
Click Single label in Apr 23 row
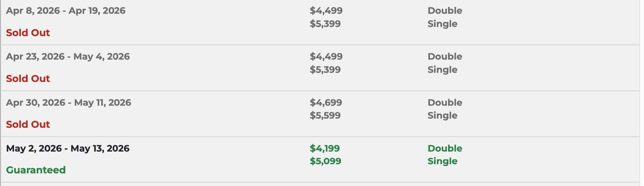point(442,70)
